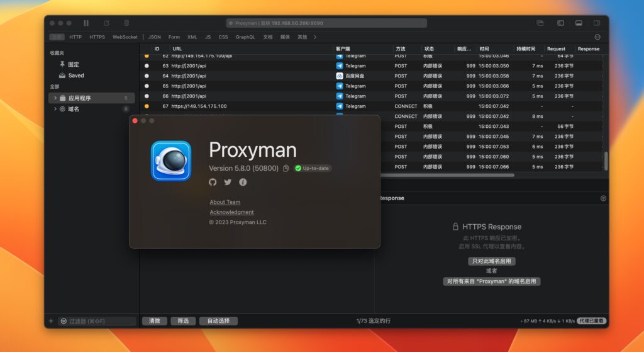The image size is (644, 352).
Task: Switch to the XML filter tab
Action: pyautogui.click(x=192, y=37)
